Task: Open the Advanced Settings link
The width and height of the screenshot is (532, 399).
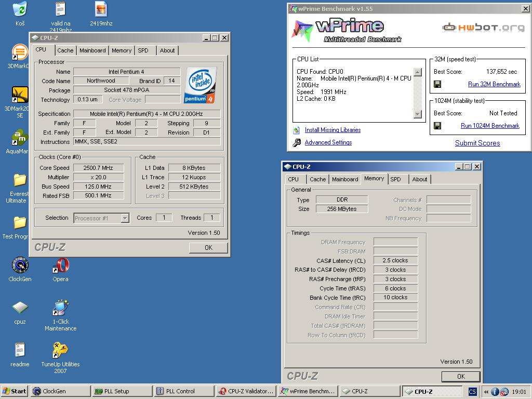Action: (328, 142)
